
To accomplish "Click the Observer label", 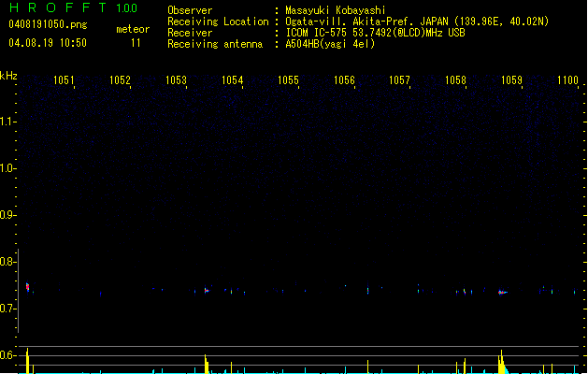I will (x=190, y=10).
